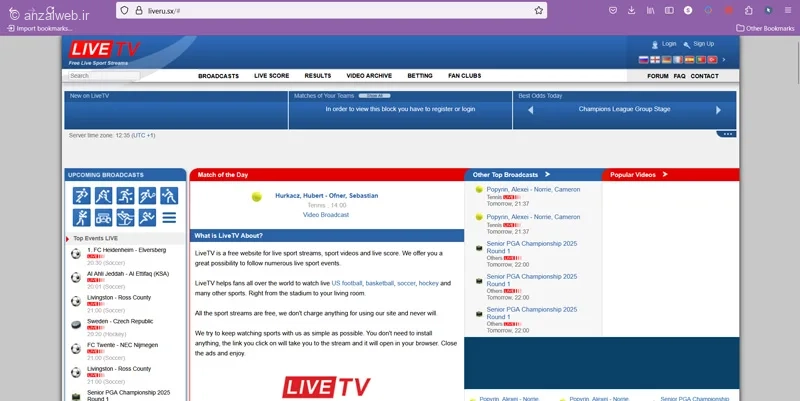800x401 pixels.
Task: Select the motor racing car icon
Action: pyautogui.click(x=104, y=218)
